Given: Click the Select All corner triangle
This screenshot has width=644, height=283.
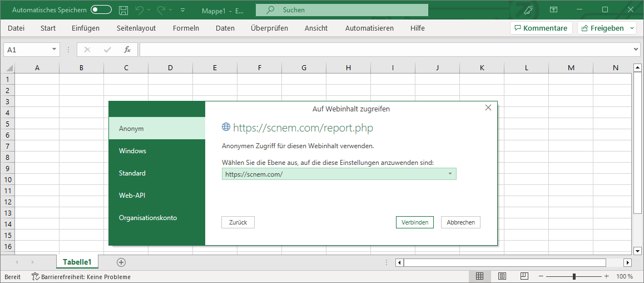Looking at the screenshot, I should [x=9, y=68].
